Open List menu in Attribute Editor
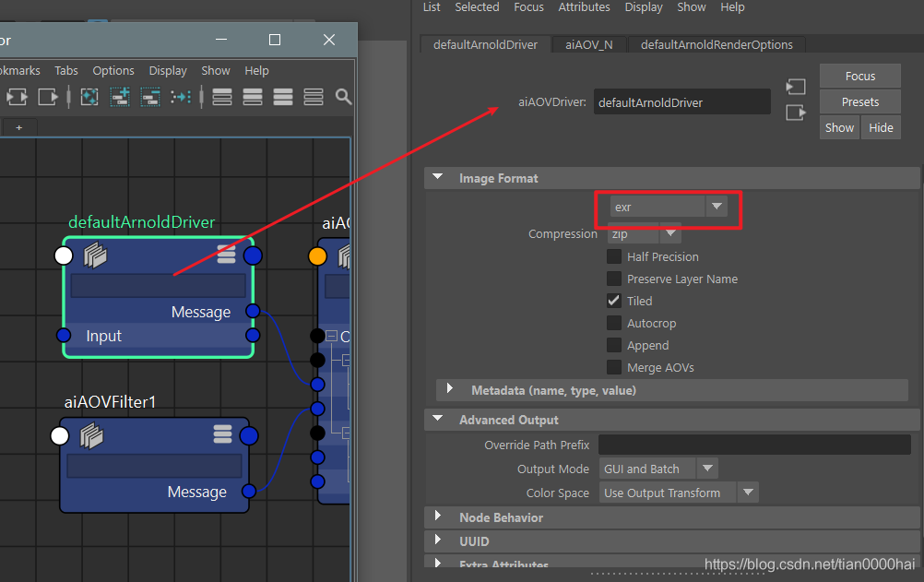The height and width of the screenshot is (582, 924). click(x=432, y=7)
